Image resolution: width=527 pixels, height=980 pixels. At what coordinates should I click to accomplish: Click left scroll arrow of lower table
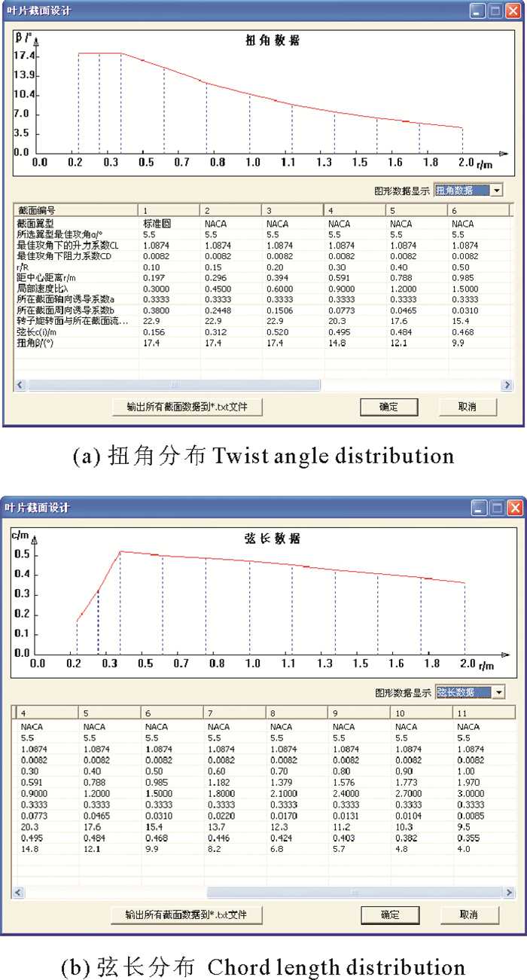(20, 893)
